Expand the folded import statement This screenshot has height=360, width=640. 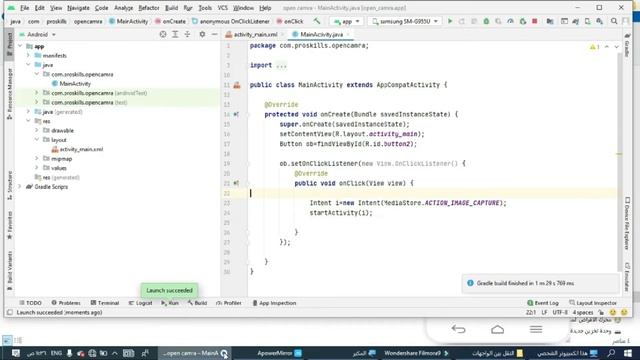pyautogui.click(x=281, y=65)
